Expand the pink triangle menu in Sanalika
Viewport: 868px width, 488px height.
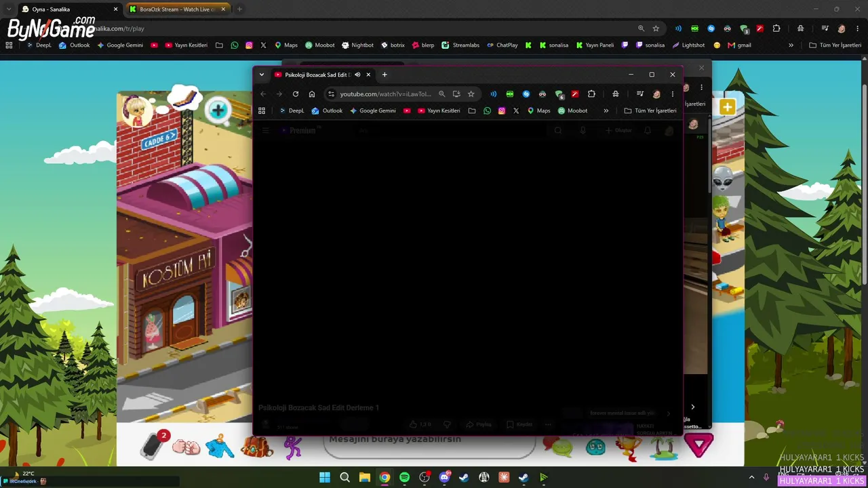tap(698, 446)
